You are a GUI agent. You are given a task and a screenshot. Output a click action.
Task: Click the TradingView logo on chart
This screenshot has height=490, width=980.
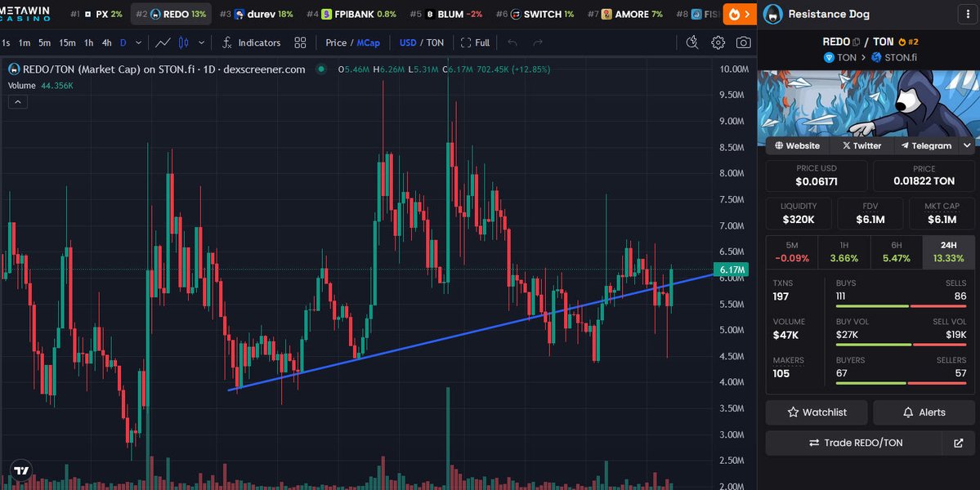(x=21, y=470)
